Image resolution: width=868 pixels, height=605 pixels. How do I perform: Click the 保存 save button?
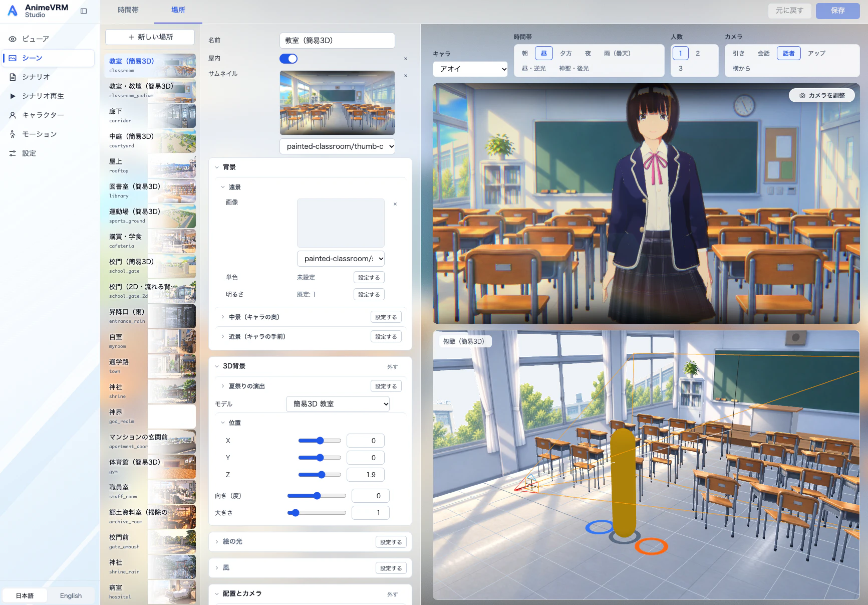point(838,11)
